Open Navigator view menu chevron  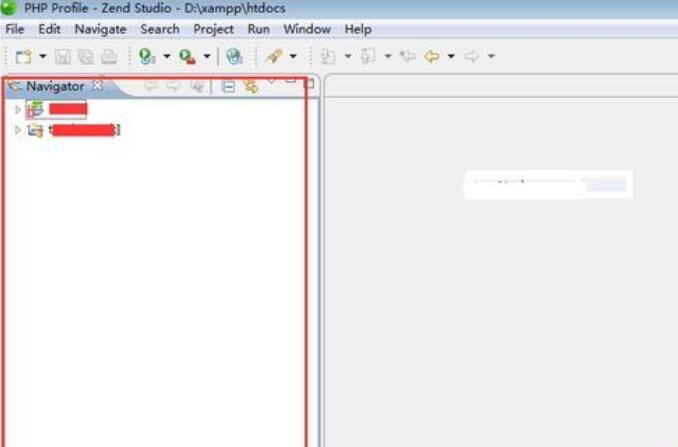271,82
